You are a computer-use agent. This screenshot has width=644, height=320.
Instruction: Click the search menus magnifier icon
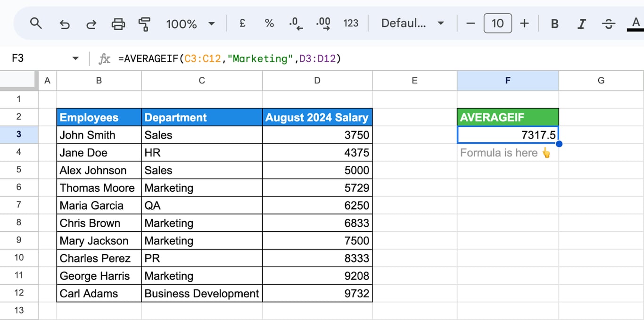pyautogui.click(x=36, y=23)
